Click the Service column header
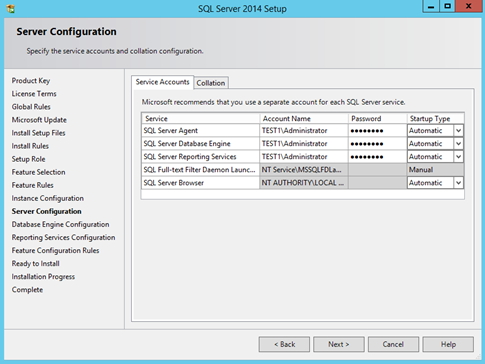 pos(200,118)
